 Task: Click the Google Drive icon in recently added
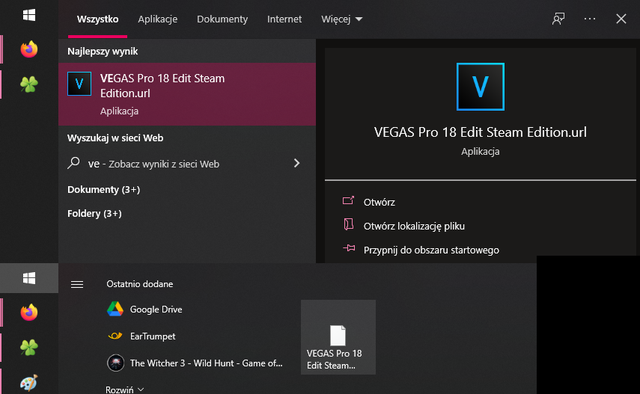point(115,309)
